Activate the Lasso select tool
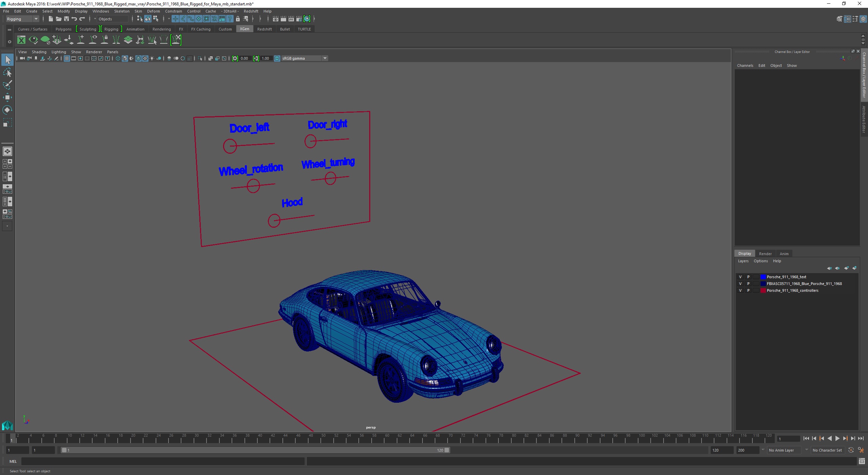Viewport: 868px width, 475px height. click(x=7, y=73)
